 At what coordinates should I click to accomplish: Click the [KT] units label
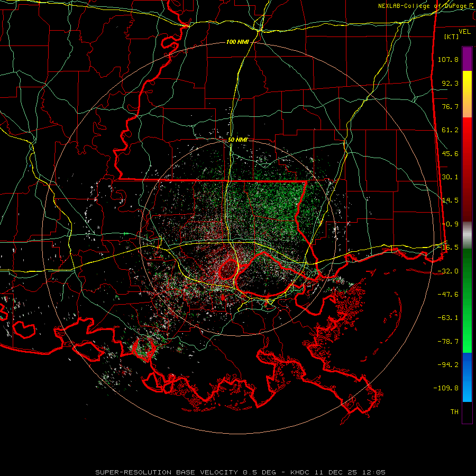[x=451, y=36]
